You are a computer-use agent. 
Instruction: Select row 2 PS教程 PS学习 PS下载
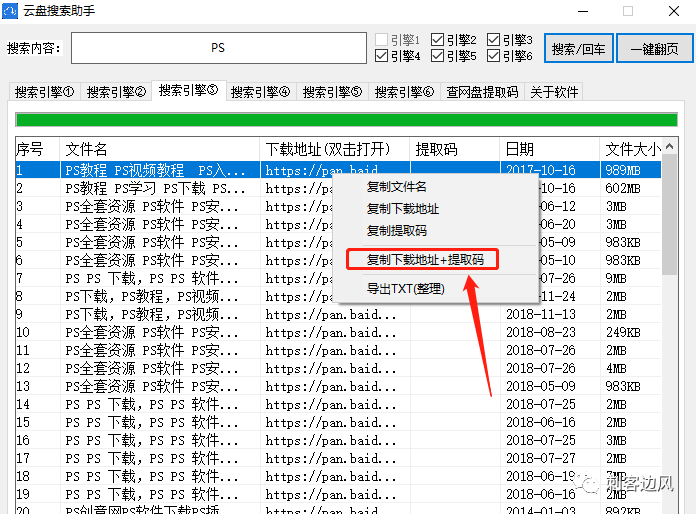click(x=154, y=188)
